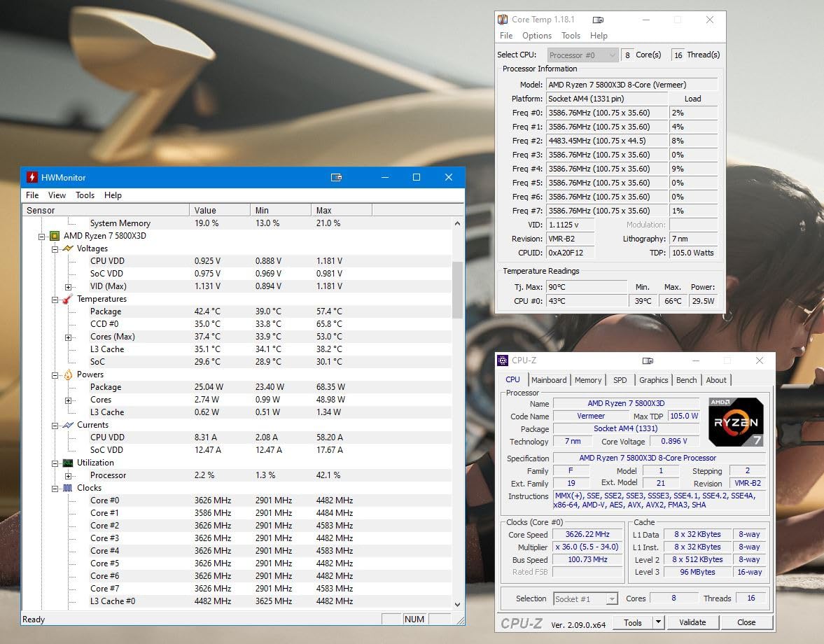This screenshot has height=644, width=824.
Task: Collapse the Utilization section
Action: (x=55, y=463)
